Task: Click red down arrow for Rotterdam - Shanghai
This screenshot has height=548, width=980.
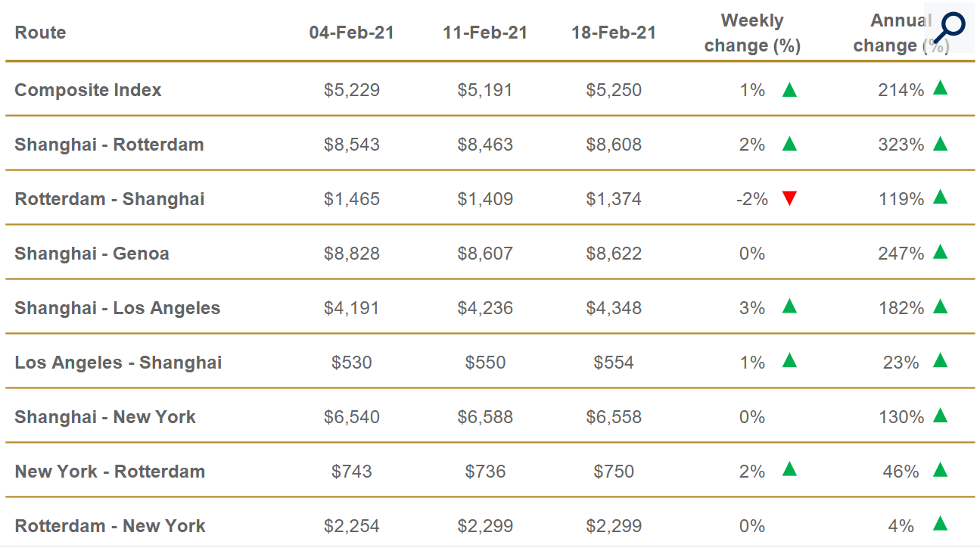Action: click(x=789, y=199)
